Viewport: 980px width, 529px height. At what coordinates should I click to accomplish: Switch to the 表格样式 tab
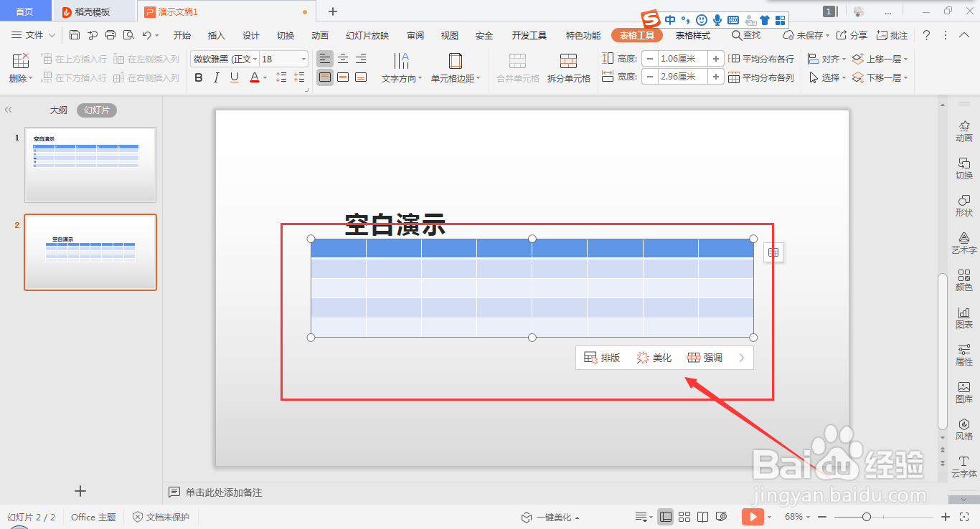(692, 34)
